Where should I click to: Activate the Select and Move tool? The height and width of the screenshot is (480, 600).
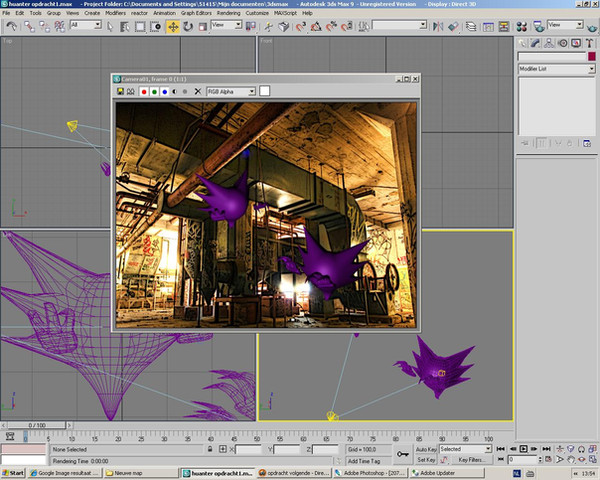173,27
